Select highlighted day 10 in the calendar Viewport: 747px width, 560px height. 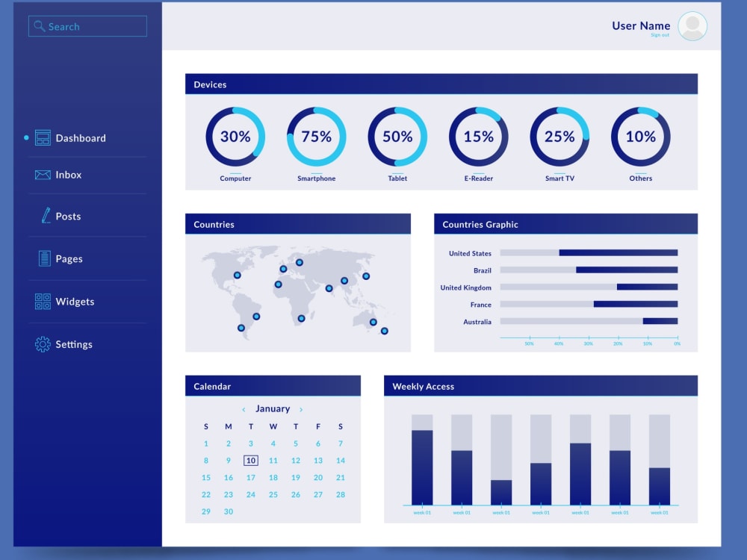click(250, 461)
